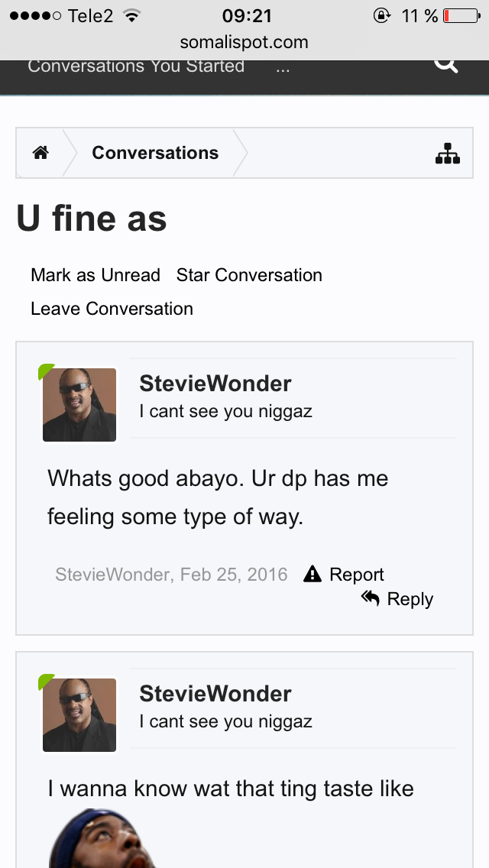Open the Conversations You Started tab
489x868 pixels.
(136, 66)
